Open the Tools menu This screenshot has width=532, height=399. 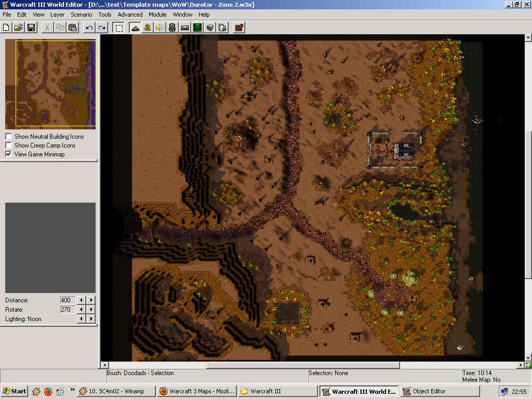coord(105,15)
